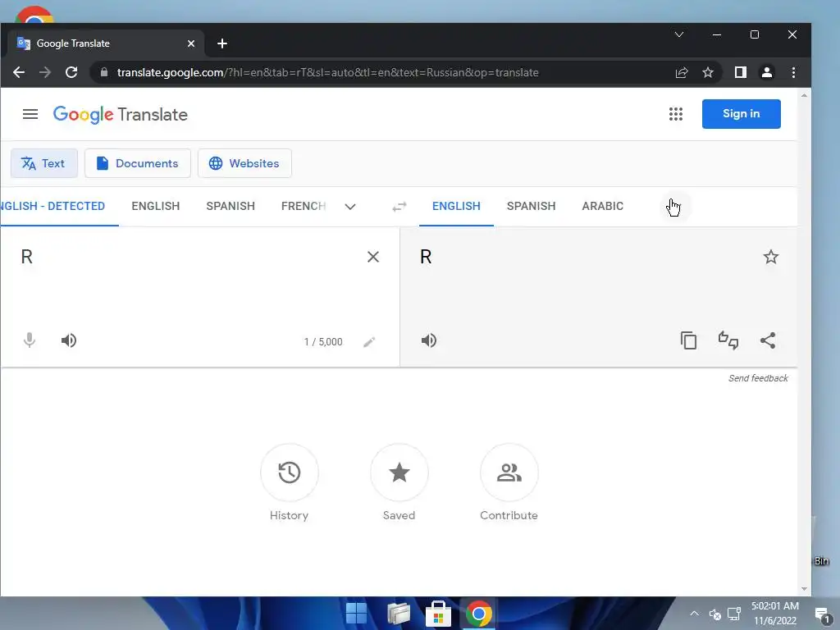This screenshot has width=840, height=630.
Task: Copy the translation to clipboard
Action: tap(688, 340)
